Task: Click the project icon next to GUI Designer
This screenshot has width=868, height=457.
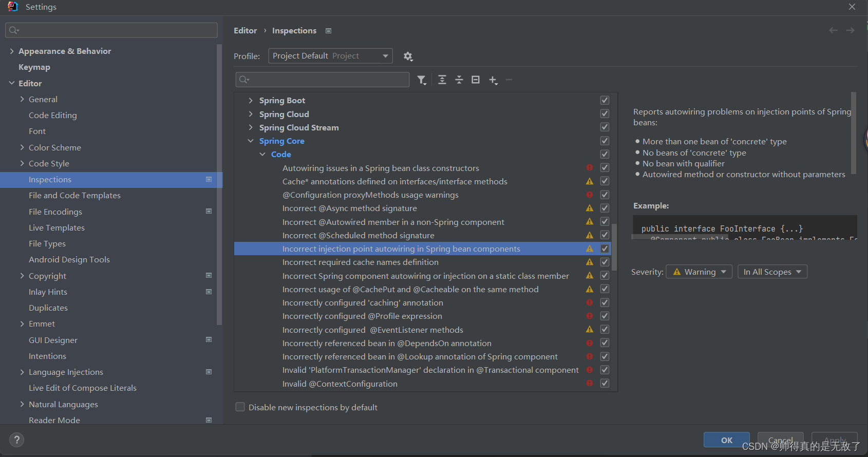Action: [209, 339]
